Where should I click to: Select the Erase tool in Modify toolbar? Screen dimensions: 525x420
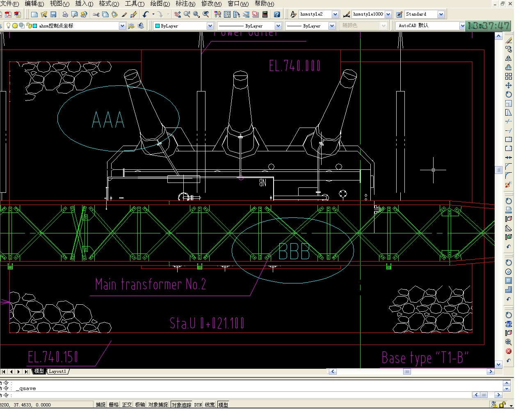click(x=509, y=40)
